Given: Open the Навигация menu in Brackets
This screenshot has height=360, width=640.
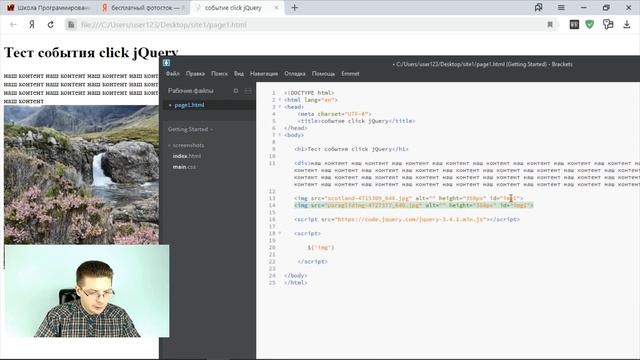Looking at the screenshot, I should 264,74.
